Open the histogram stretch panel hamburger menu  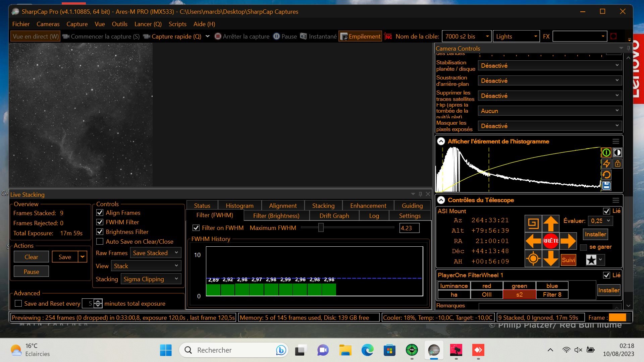(x=616, y=141)
